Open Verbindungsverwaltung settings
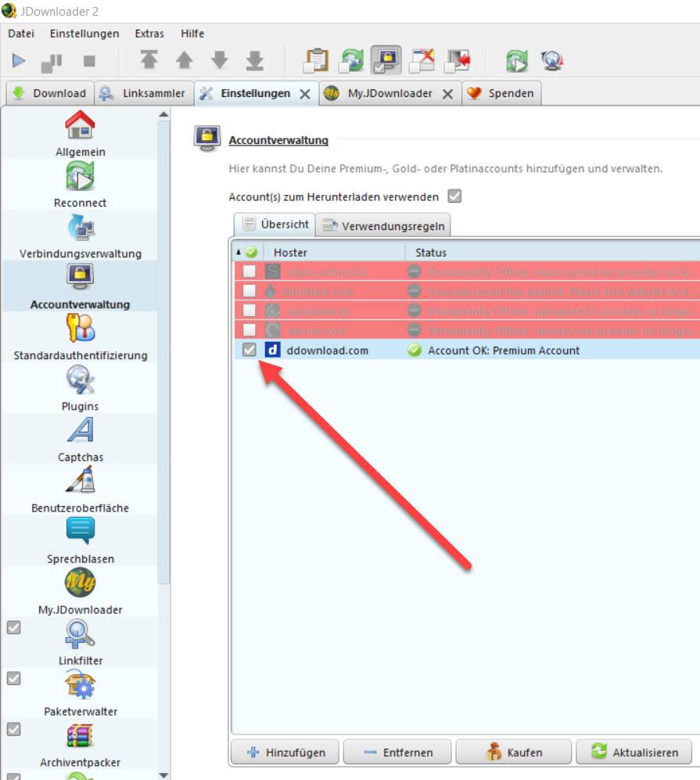The image size is (700, 780). coord(80,235)
